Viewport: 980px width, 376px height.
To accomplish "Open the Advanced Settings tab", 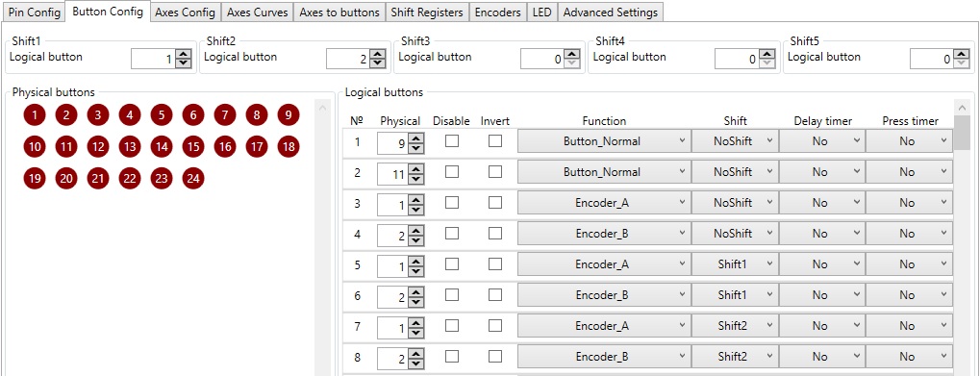I will (x=610, y=13).
